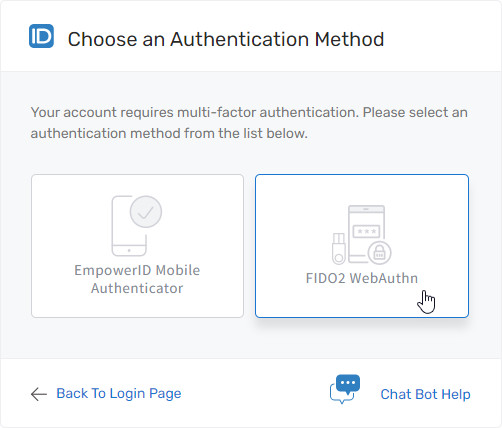Click the blue EmpowerID logo icon
Viewport: 502px width, 428px height.
(x=41, y=36)
